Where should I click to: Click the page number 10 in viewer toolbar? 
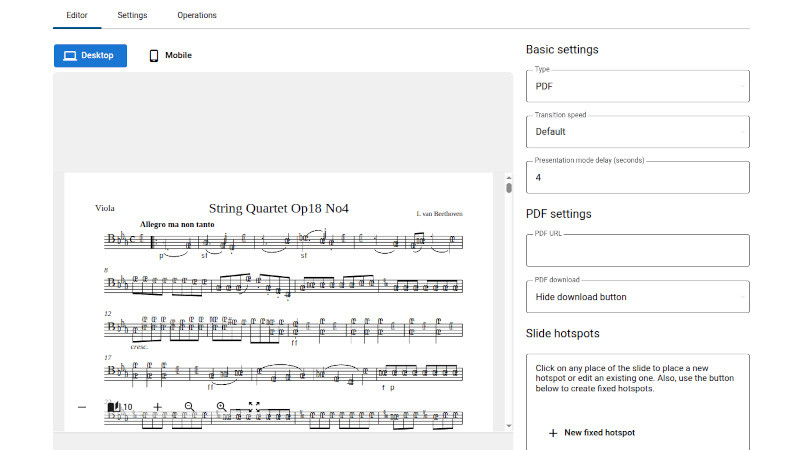click(128, 407)
